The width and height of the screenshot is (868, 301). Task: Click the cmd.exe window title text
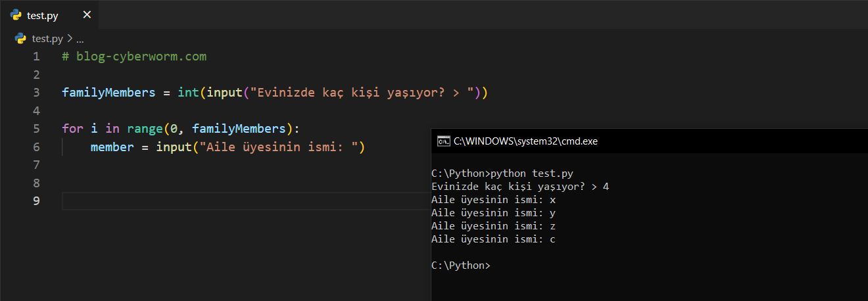525,141
